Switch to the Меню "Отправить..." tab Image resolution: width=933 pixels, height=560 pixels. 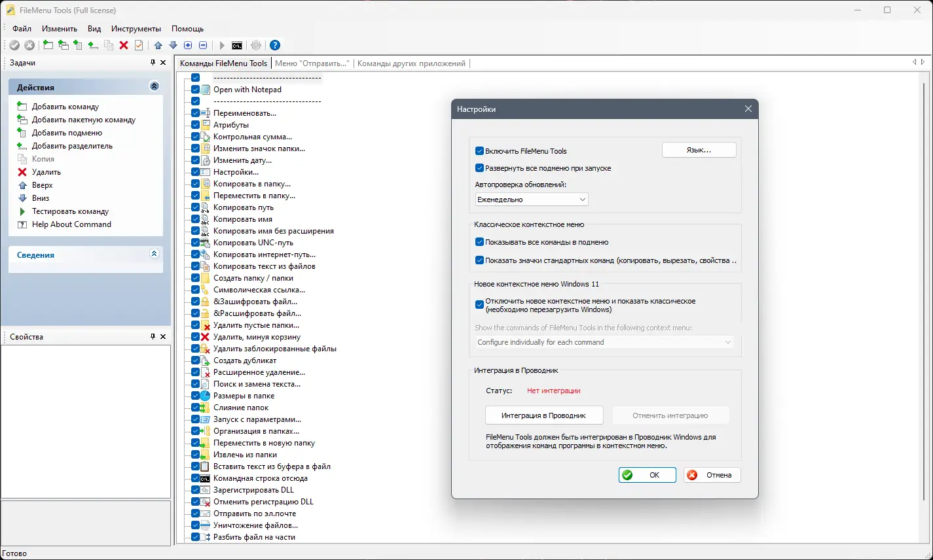(x=312, y=63)
